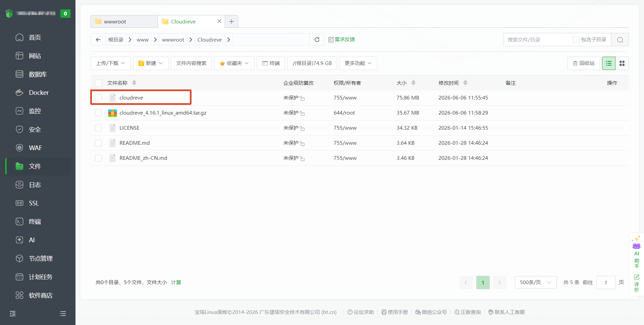This screenshot has height=325, width=644.
Task: Open the 日志 logs section
Action: (x=35, y=185)
